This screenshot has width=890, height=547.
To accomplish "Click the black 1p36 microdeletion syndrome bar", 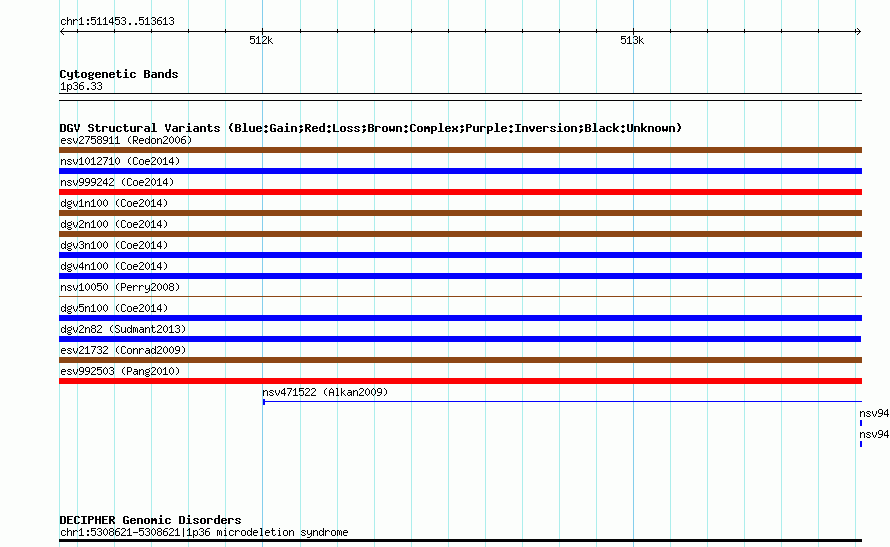I will coord(460,541).
